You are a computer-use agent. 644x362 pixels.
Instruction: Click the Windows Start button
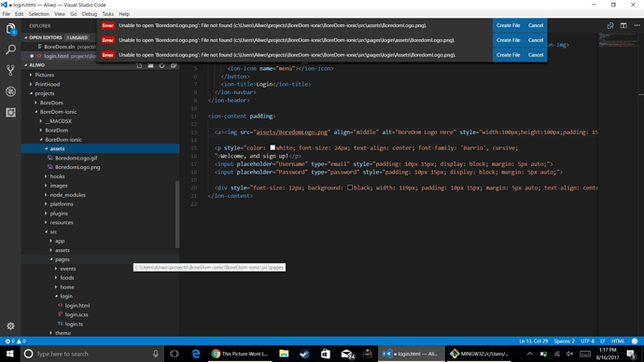click(10, 354)
